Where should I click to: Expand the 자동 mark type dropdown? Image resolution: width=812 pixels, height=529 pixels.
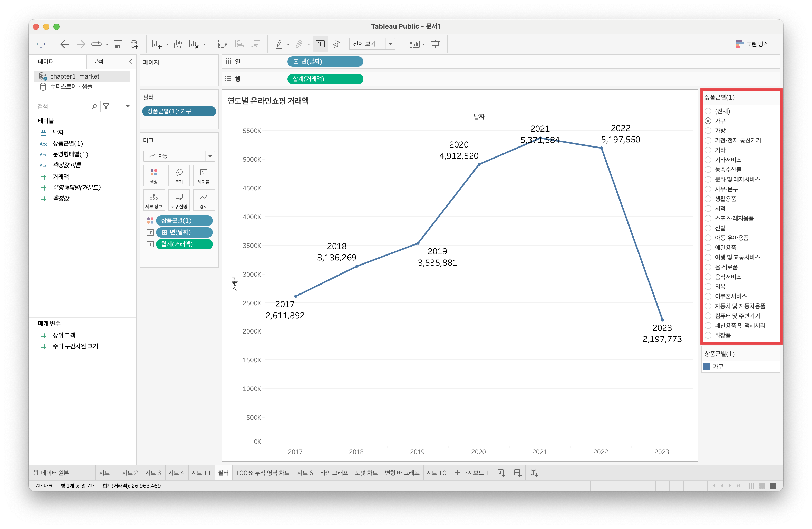210,156
